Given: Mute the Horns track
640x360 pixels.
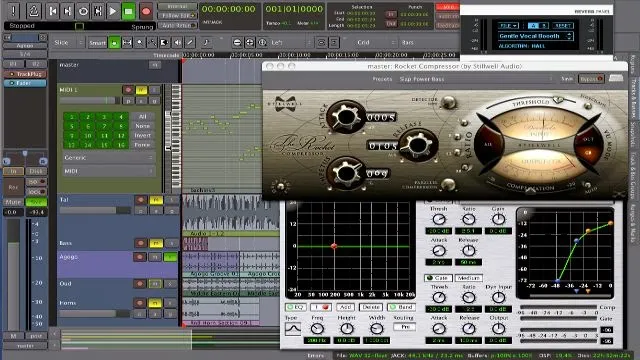Looking at the screenshot, I should pyautogui.click(x=155, y=303).
